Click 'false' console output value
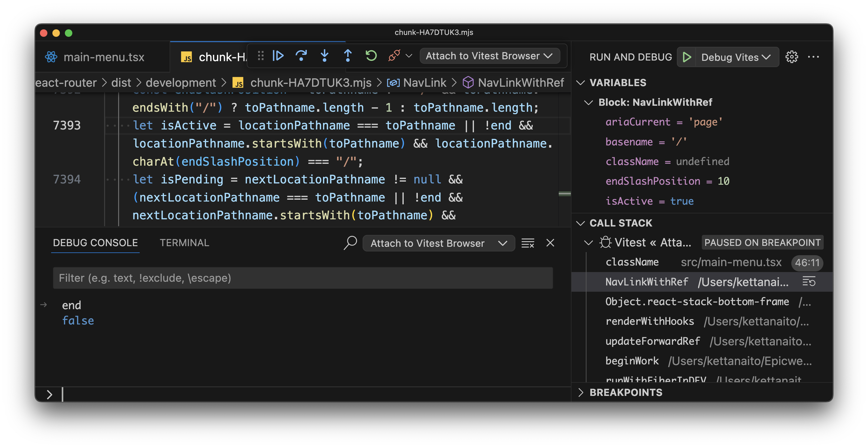 tap(78, 321)
